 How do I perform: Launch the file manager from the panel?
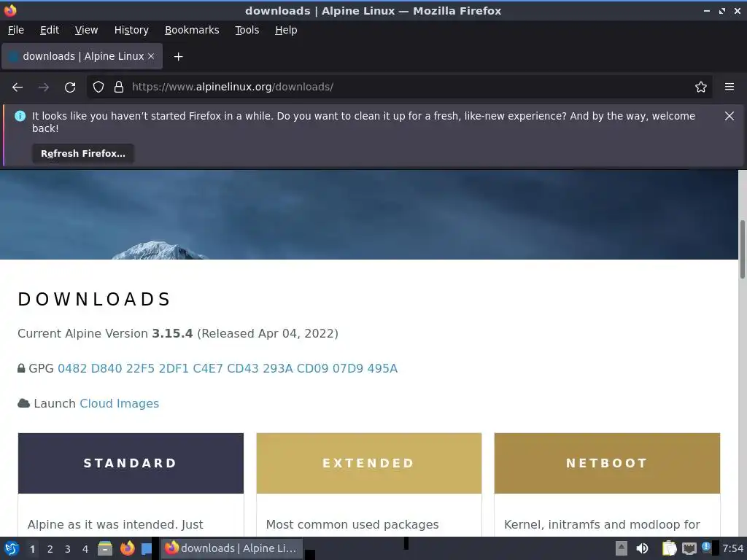click(x=105, y=548)
